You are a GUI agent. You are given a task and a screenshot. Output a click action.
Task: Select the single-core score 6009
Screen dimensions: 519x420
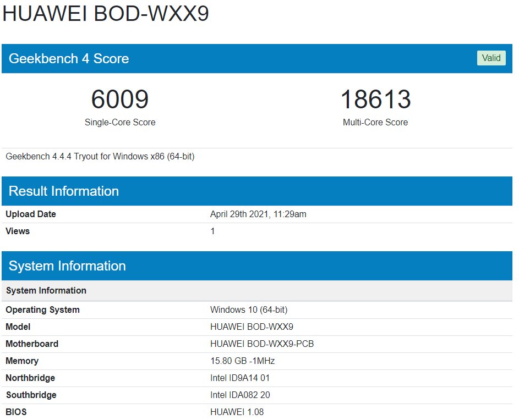pos(120,99)
